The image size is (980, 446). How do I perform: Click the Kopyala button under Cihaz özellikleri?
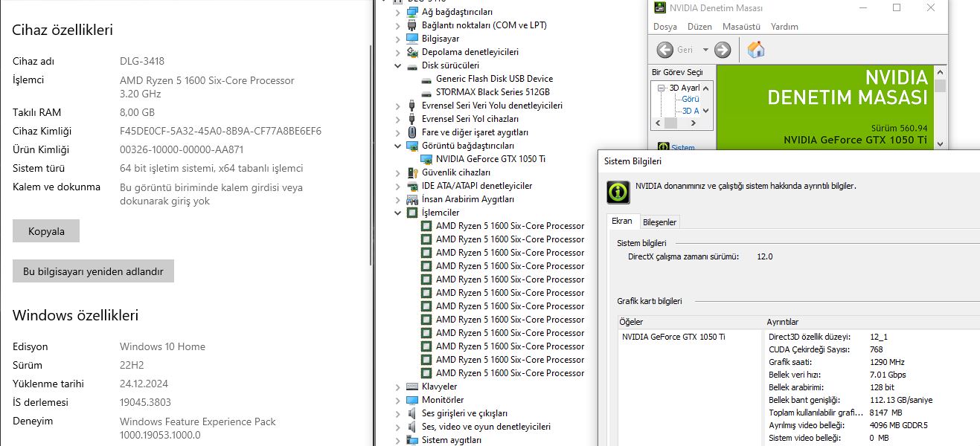coord(46,231)
